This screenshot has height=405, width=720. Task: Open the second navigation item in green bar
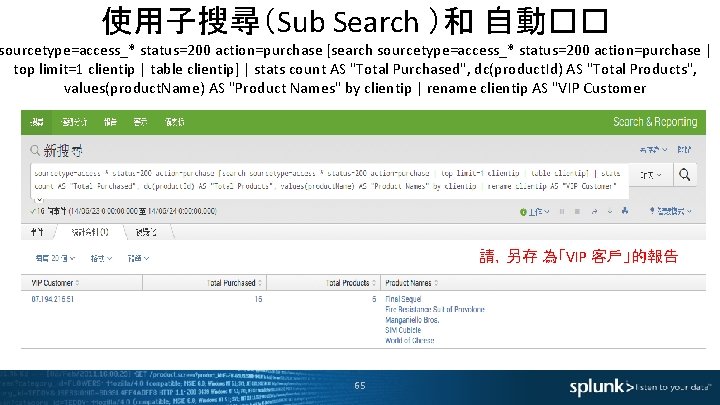point(74,122)
